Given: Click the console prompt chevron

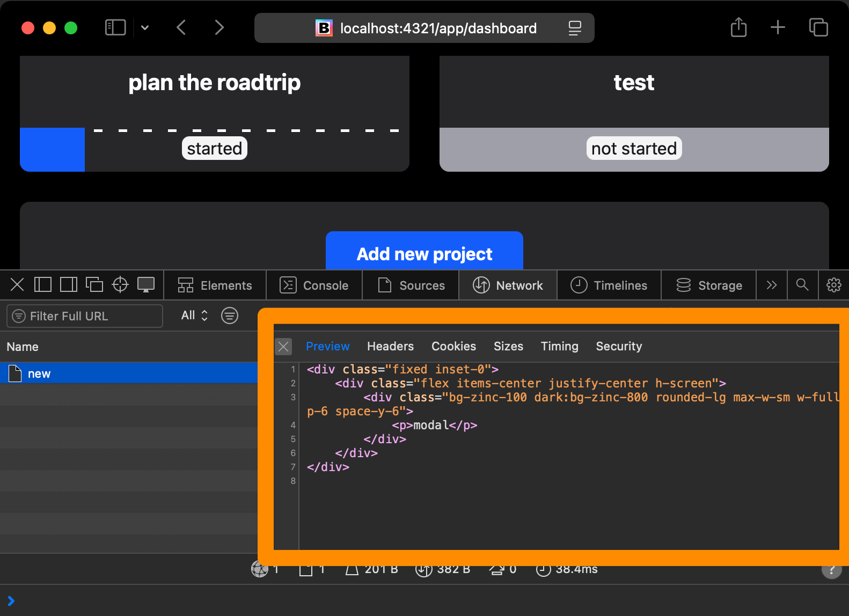Looking at the screenshot, I should pos(11,601).
